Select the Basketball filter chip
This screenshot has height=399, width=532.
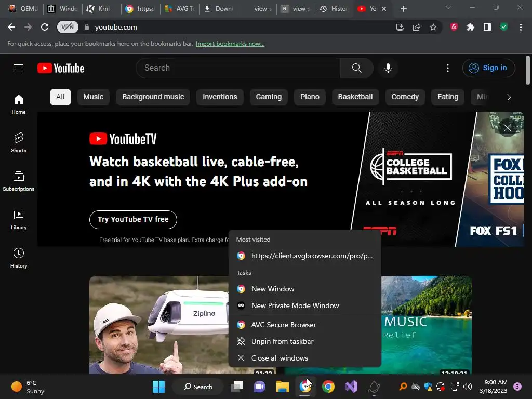(x=355, y=97)
